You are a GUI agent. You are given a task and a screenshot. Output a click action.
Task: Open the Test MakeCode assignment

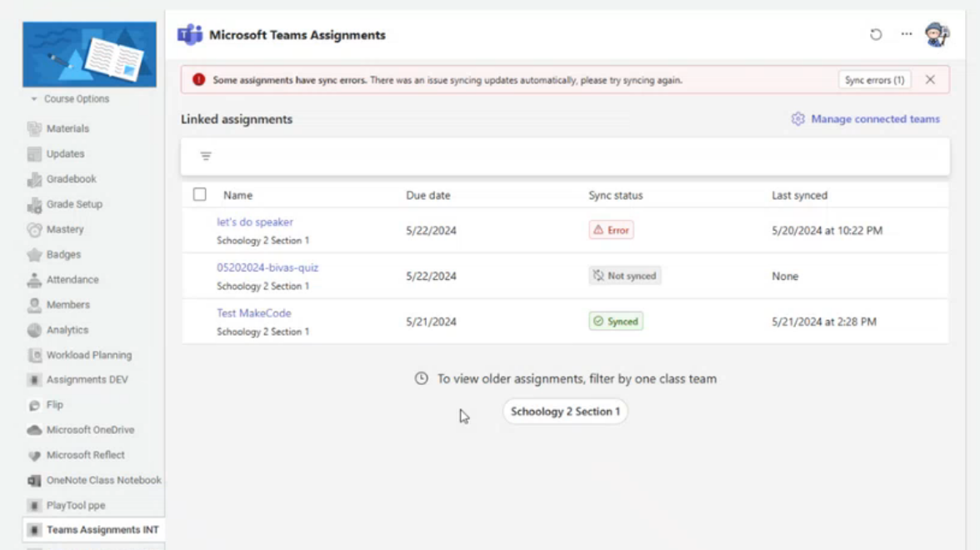click(x=253, y=313)
